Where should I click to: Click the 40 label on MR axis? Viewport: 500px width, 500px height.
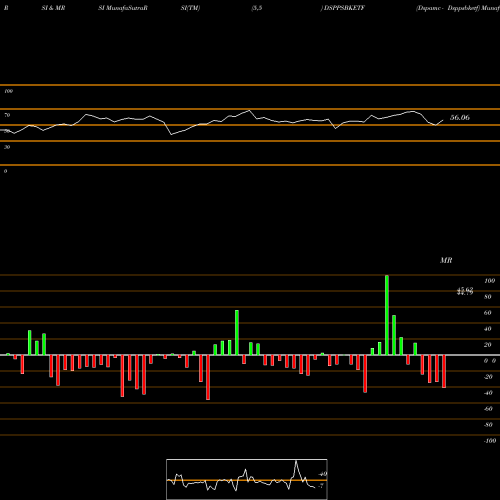click(488, 329)
